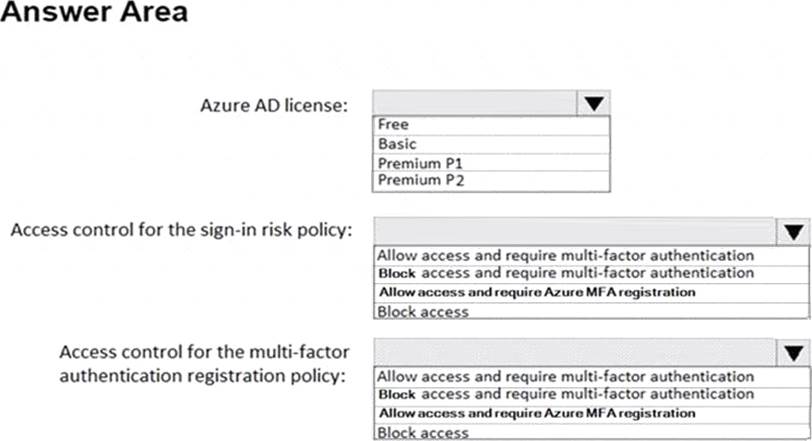Choose the Premium P1 license
812x441 pixels.
pyautogui.click(x=491, y=163)
